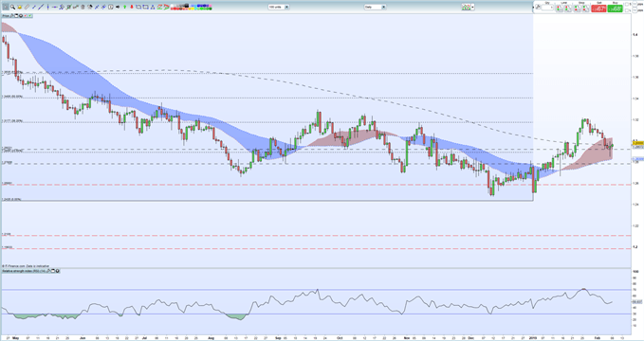Screen dimensions: 644x341
Task: Open the Daily timeframe dropdown
Action: pyautogui.click(x=375, y=7)
